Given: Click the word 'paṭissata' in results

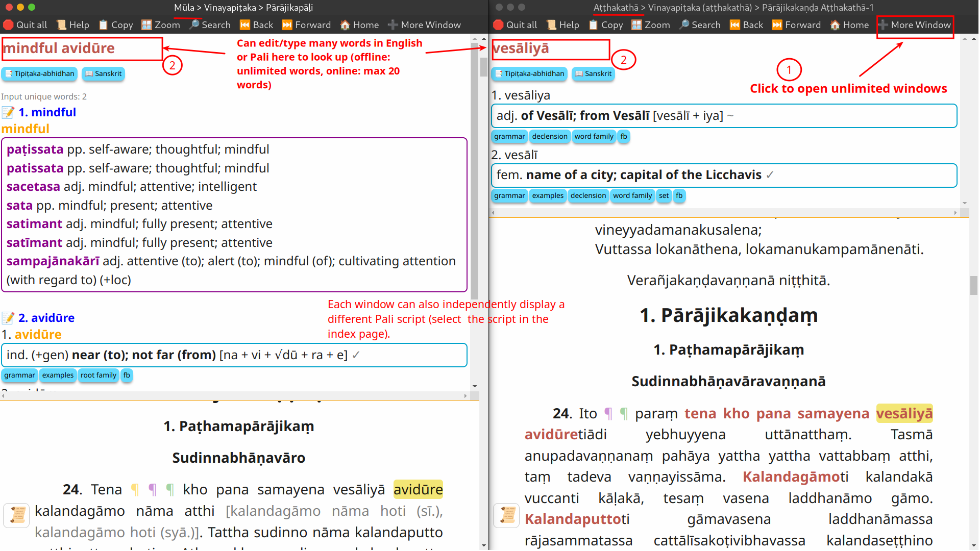Looking at the screenshot, I should pos(35,149).
